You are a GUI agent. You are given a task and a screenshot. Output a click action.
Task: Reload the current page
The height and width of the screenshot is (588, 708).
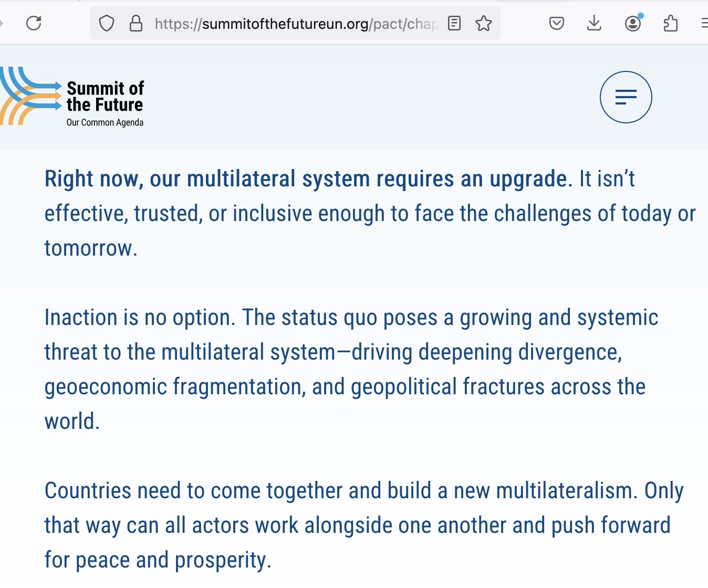[x=34, y=23]
